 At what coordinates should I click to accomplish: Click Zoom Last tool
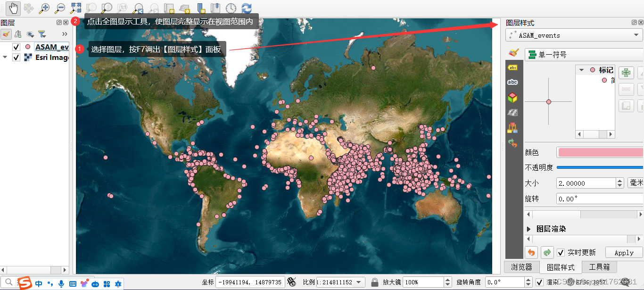click(138, 8)
